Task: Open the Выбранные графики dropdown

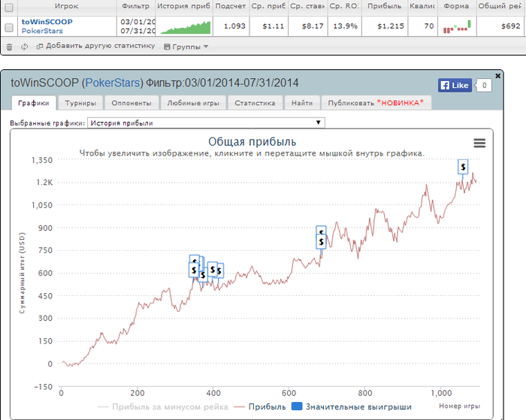Action: click(x=206, y=122)
